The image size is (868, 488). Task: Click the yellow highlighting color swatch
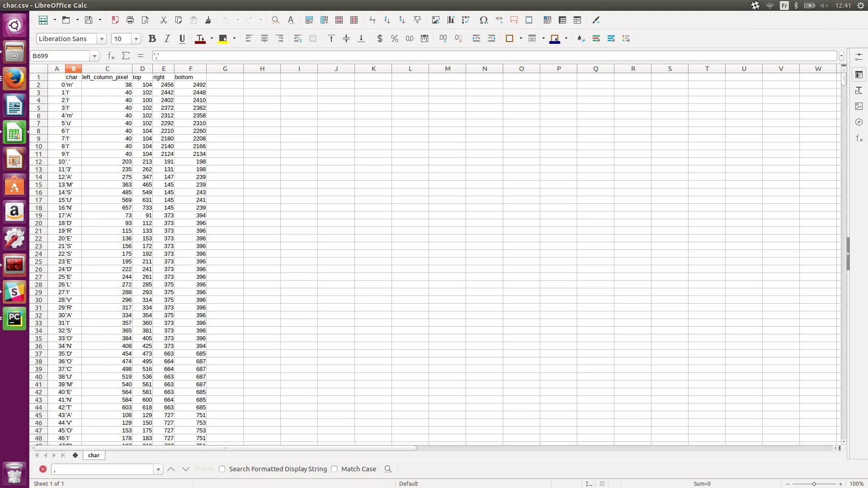point(222,38)
